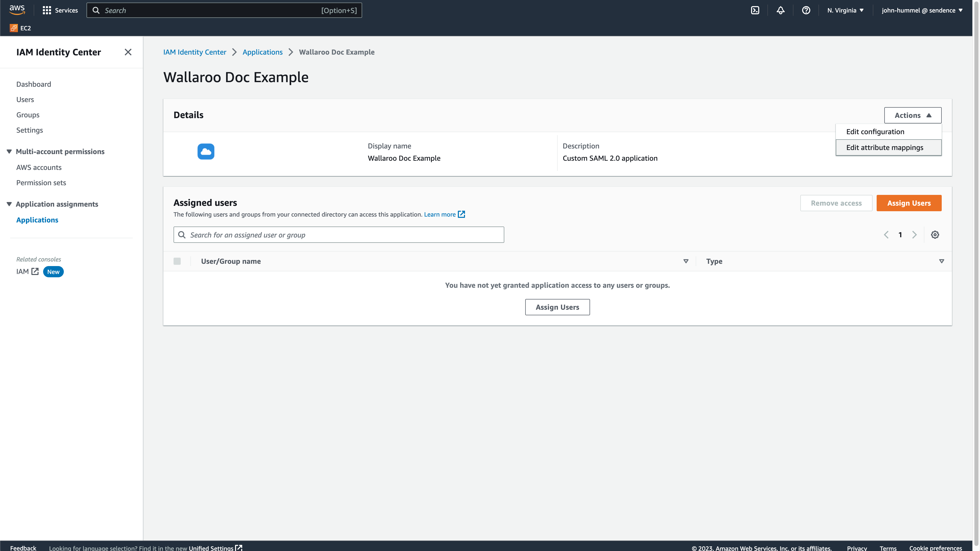
Task: Open the assigned users table settings gear
Action: [935, 235]
